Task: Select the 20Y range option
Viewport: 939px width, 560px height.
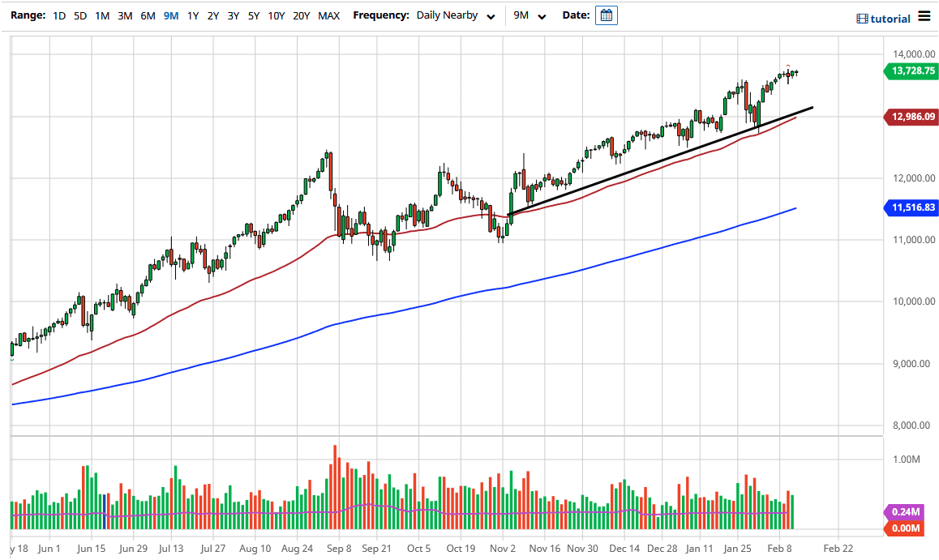Action: click(x=300, y=15)
